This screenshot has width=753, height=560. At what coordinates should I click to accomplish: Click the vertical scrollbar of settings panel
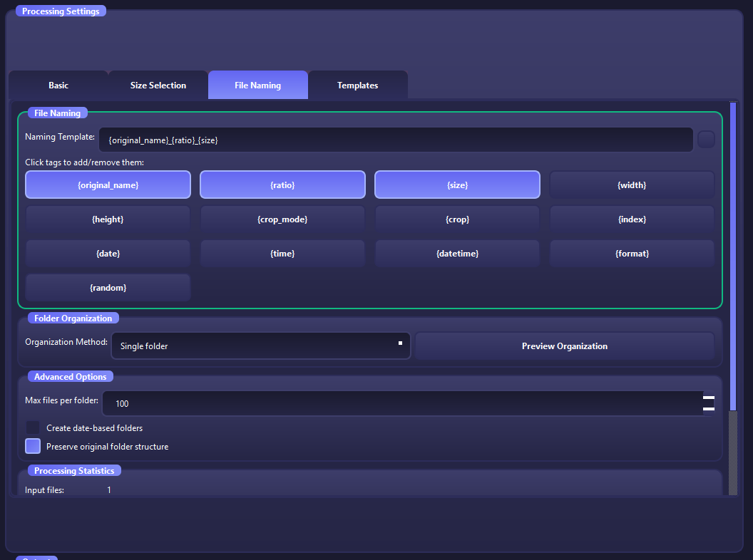click(732, 256)
